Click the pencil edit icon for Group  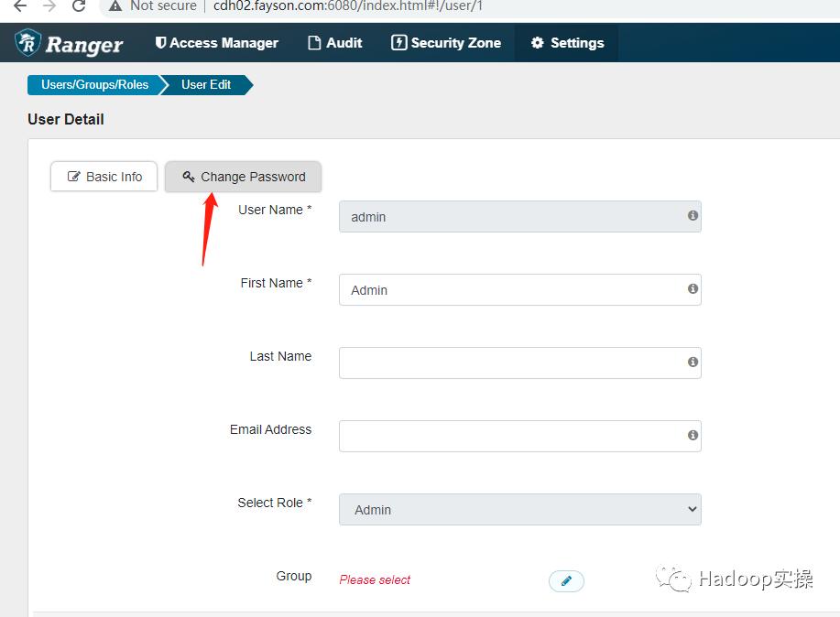coord(566,580)
